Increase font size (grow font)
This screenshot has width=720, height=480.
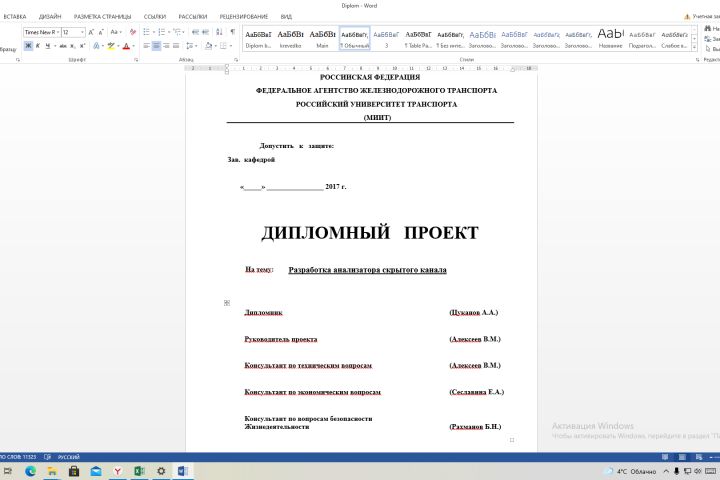click(91, 32)
